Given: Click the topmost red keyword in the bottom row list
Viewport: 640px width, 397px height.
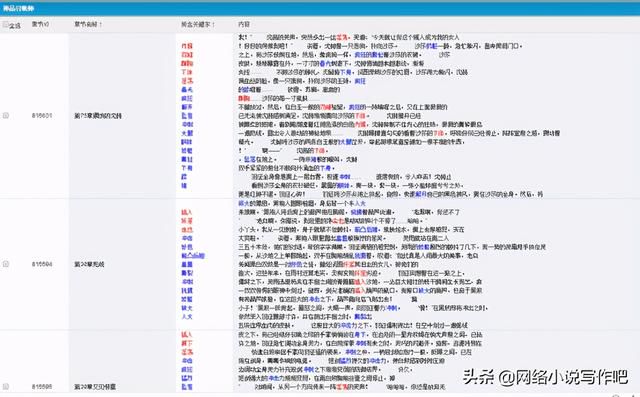Looking at the screenshot, I should tap(187, 335).
